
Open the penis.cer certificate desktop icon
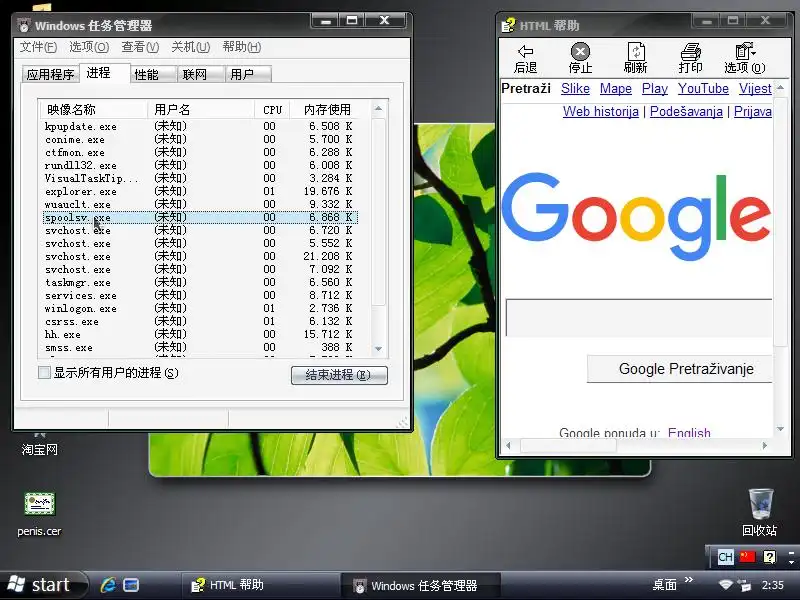point(39,504)
